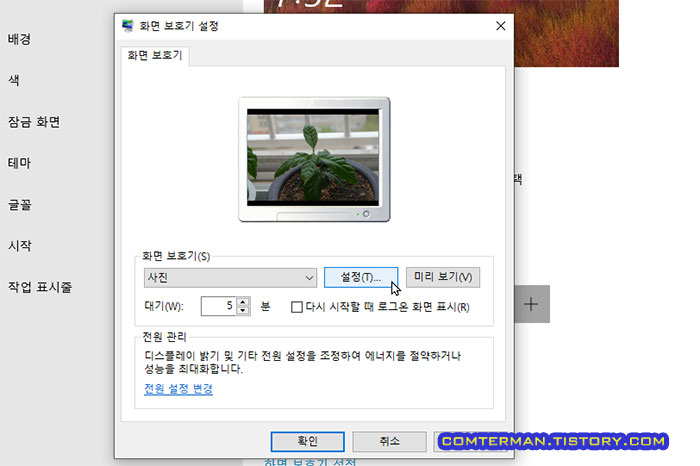Open the 설정(T)... button for screen saver

coord(361,277)
